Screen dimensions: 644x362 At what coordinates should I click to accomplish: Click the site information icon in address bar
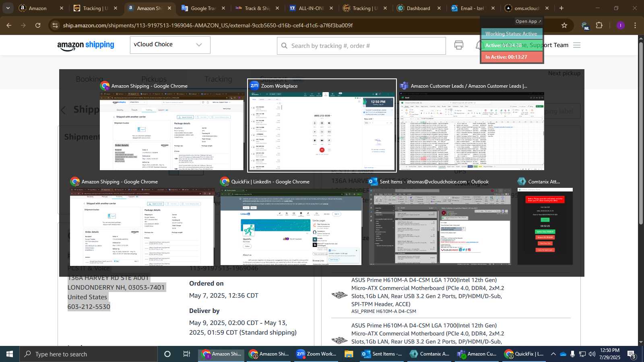point(56,25)
